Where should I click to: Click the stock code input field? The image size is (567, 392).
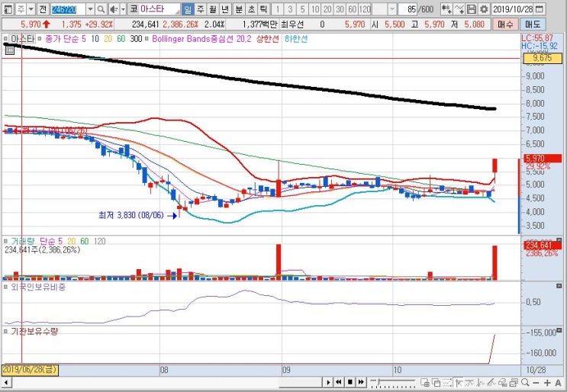pyautogui.click(x=68, y=9)
